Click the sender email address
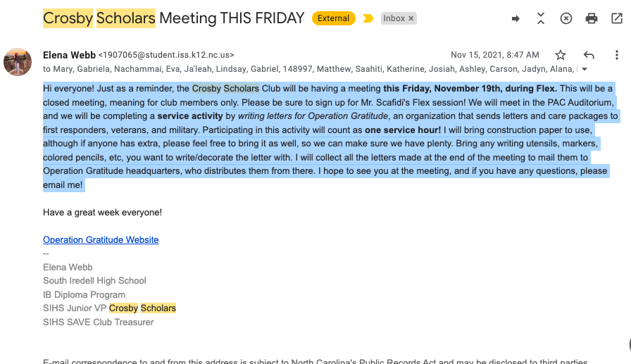Screen dimensions: 631x364 (166, 55)
